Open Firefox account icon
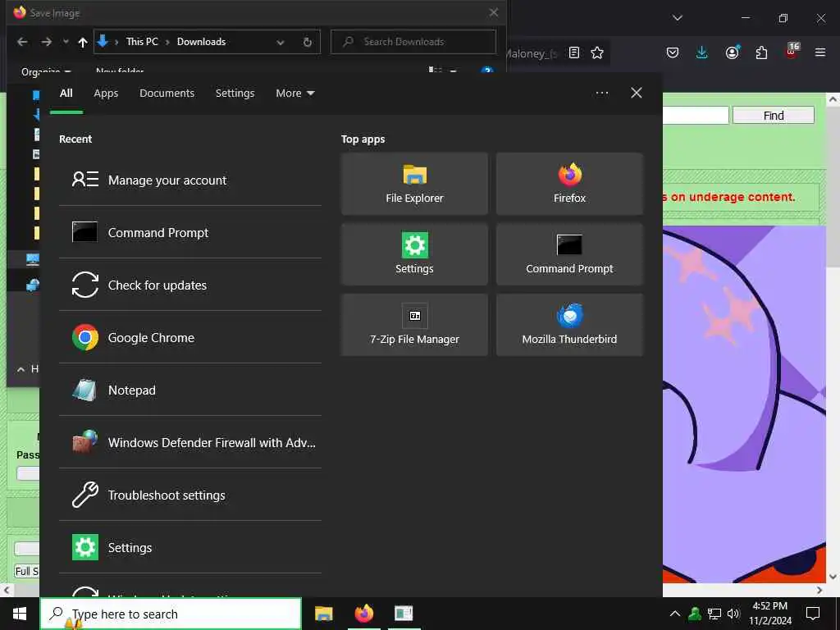Screen dimensions: 840x630 [732, 52]
